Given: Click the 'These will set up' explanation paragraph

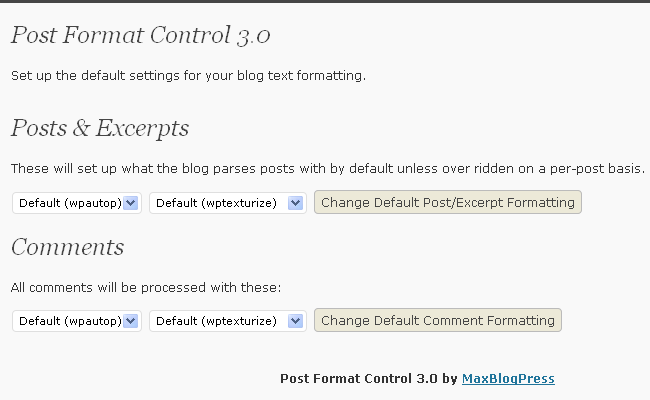Looking at the screenshot, I should (328, 169).
